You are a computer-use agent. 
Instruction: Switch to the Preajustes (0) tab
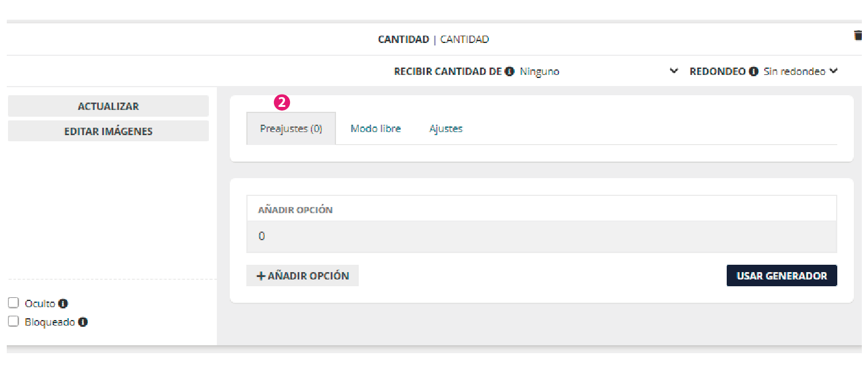tap(291, 129)
